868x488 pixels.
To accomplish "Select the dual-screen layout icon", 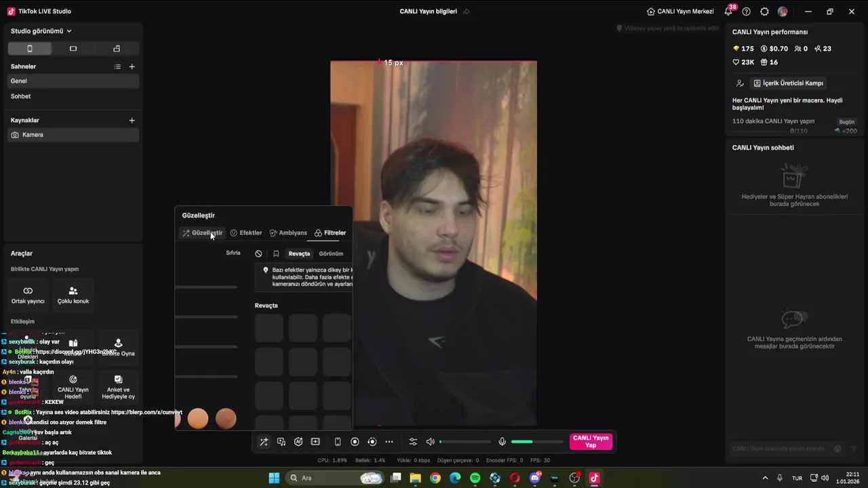I will pos(117,49).
